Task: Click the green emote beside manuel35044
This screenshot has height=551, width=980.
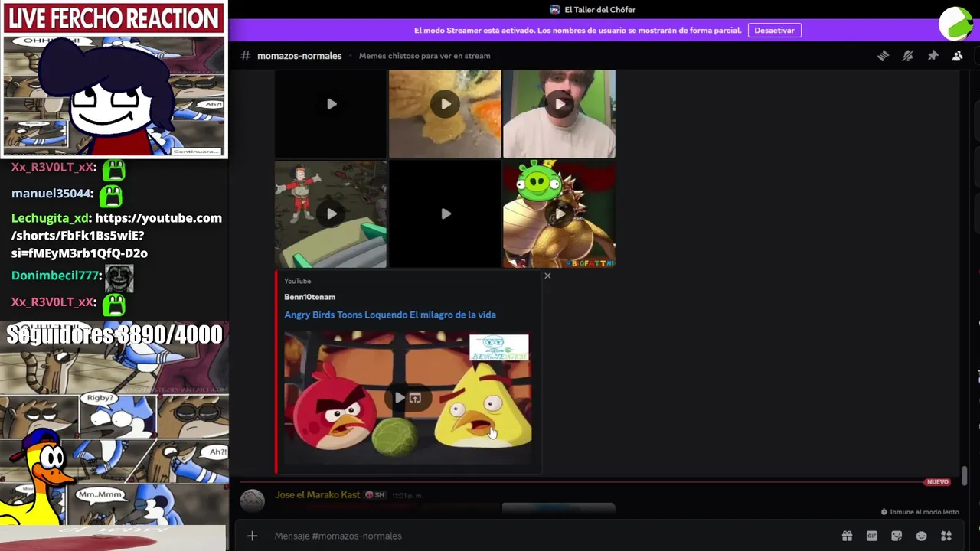Action: (x=110, y=196)
